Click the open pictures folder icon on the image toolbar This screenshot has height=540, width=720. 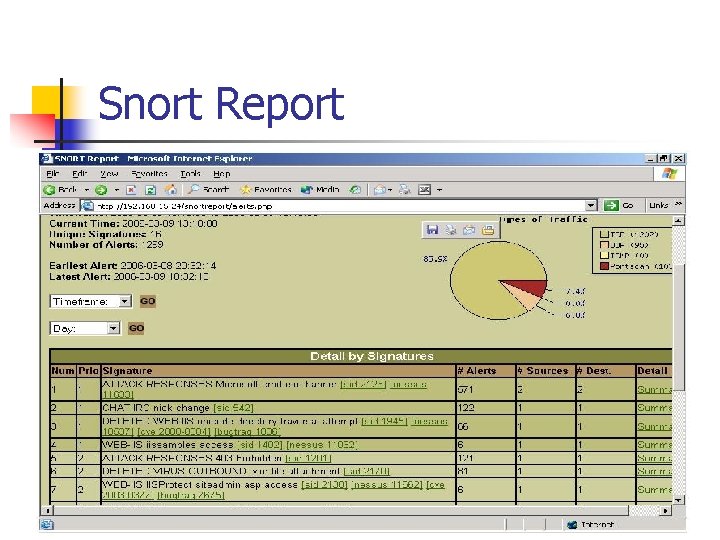coord(488,230)
